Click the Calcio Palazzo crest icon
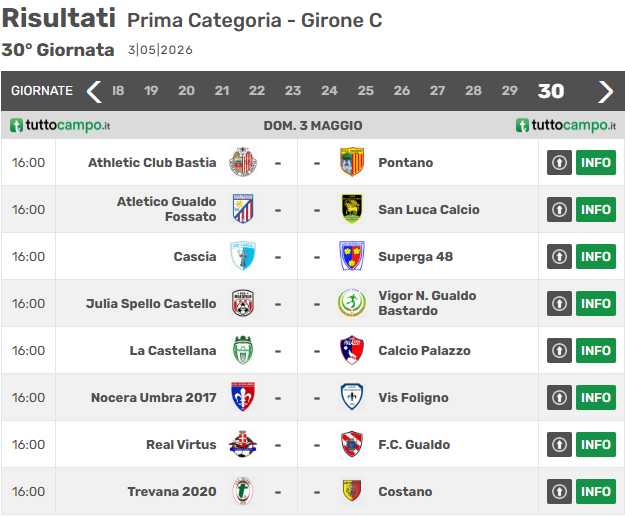 pos(352,350)
